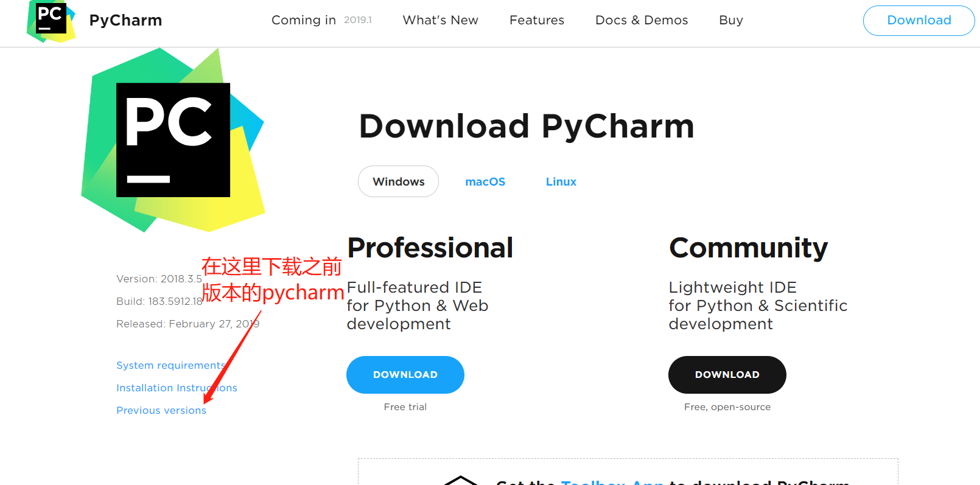
Task: Download the Professional edition
Action: point(405,375)
